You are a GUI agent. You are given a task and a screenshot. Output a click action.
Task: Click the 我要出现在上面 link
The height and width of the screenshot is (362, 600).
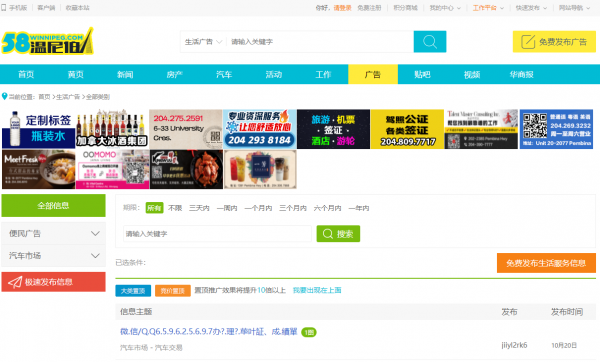[317, 290]
